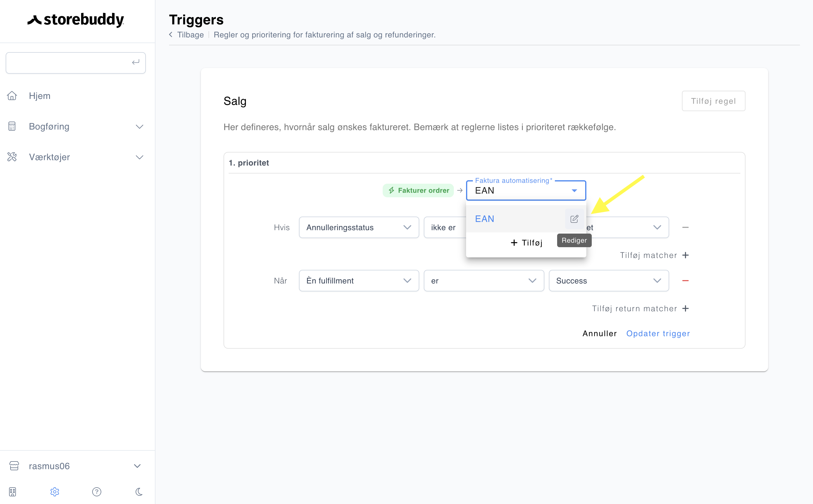
Task: Click the '1. prioritet' rule heading
Action: (x=249, y=163)
